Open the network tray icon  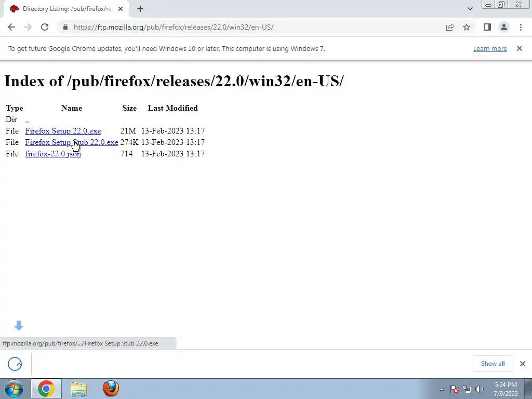pyautogui.click(x=467, y=389)
